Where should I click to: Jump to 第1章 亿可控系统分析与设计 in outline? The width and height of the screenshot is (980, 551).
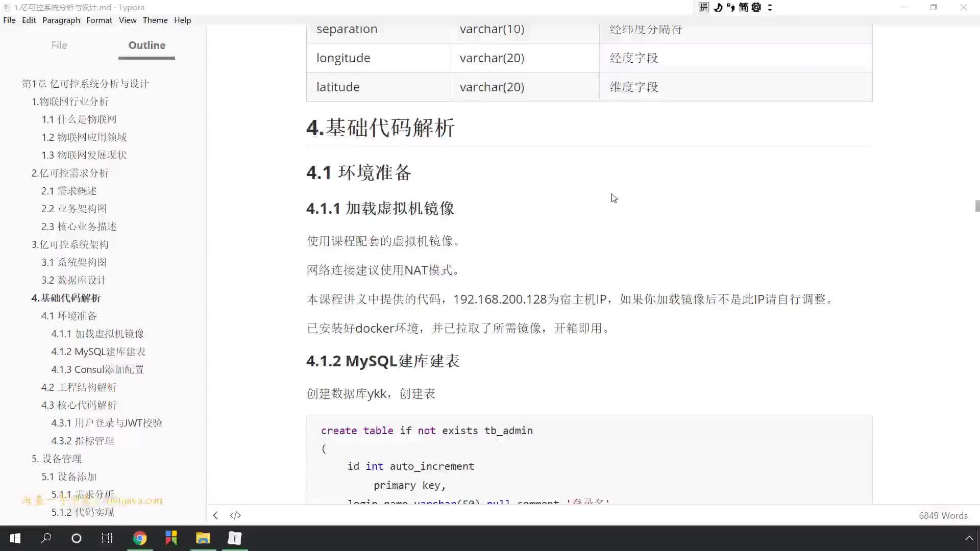click(x=85, y=84)
